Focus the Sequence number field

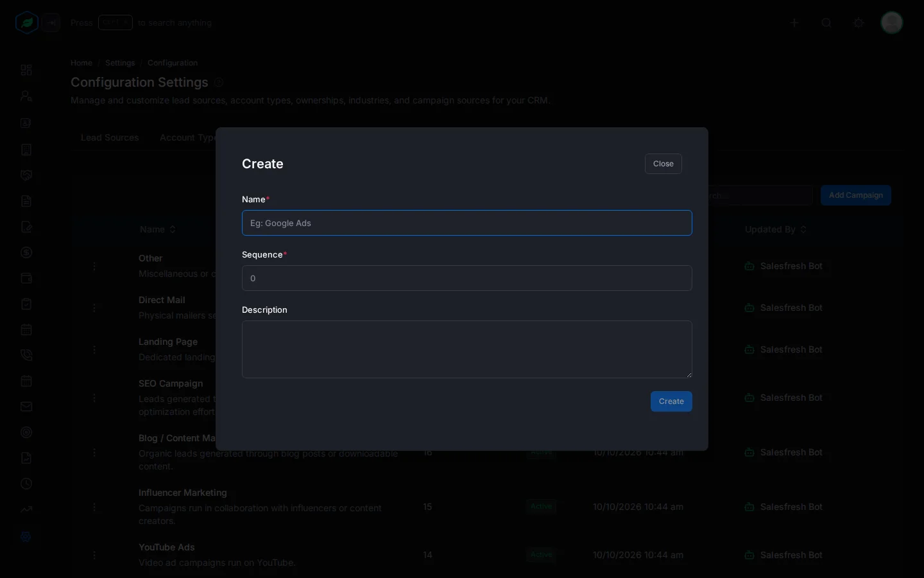(467, 278)
